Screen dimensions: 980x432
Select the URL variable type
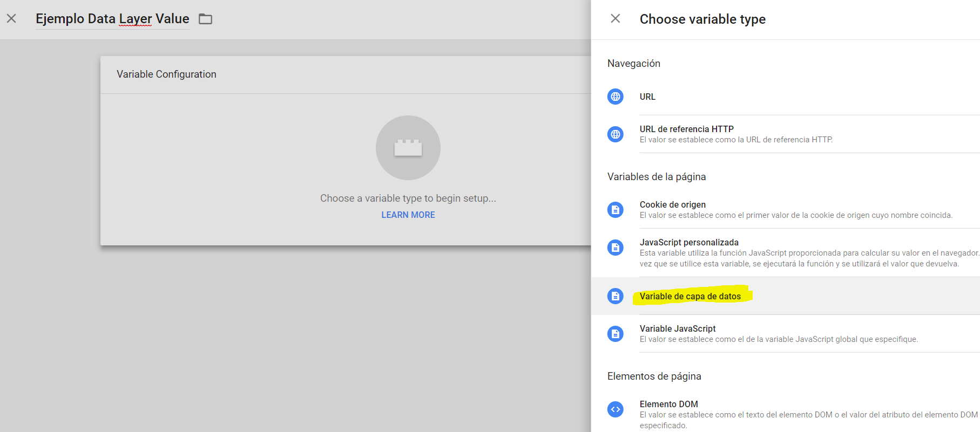(x=786, y=97)
